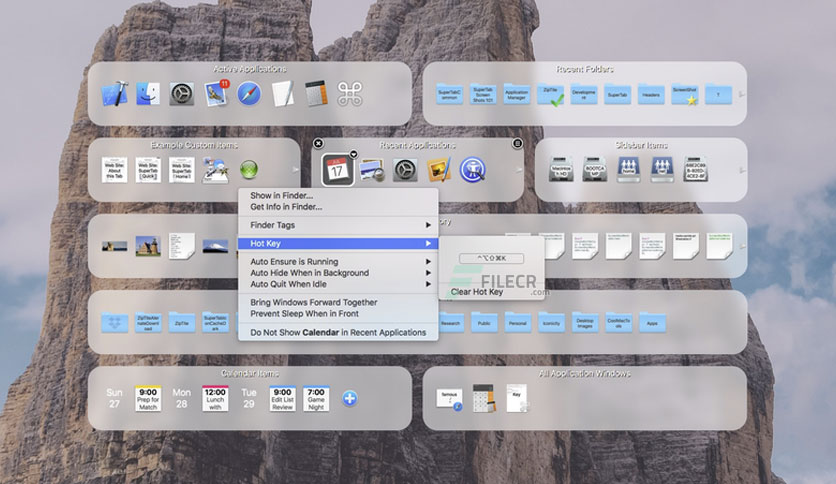Show more Example Custom Items with arrow
The image size is (836, 484).
[x=295, y=170]
